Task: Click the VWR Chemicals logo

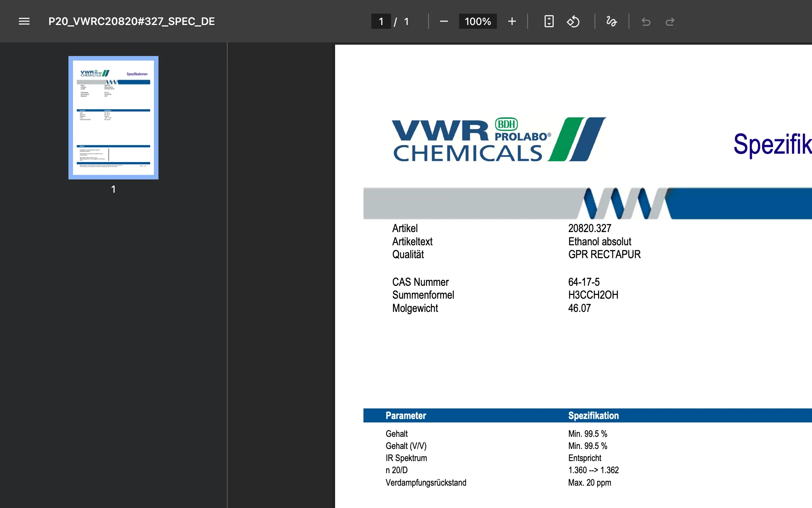Action: 499,139
